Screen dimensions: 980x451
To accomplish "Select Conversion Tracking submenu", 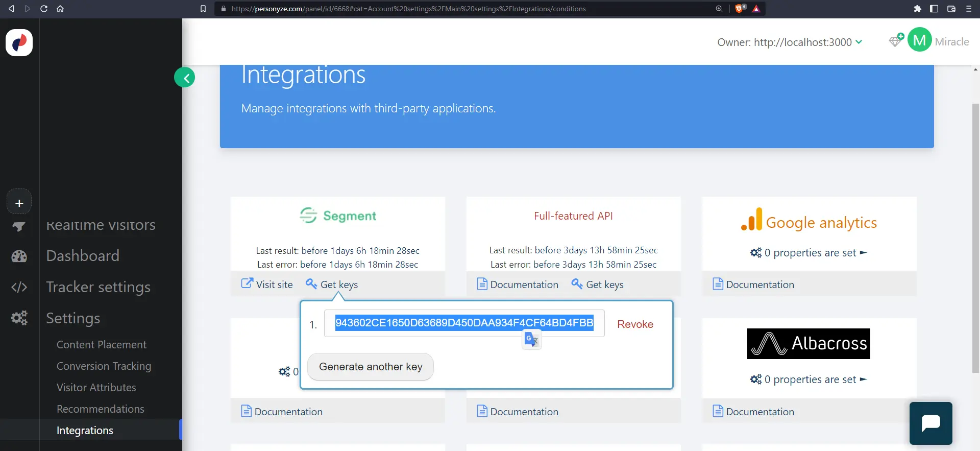I will (x=104, y=366).
